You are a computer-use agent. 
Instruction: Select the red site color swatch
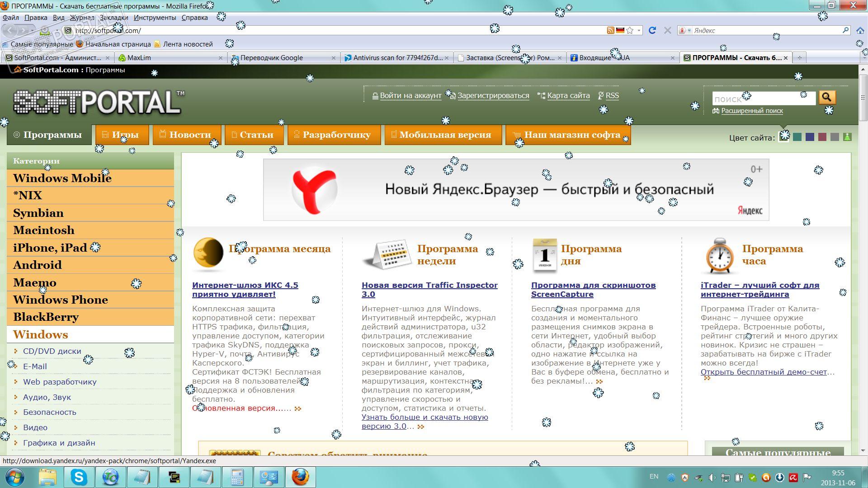tap(822, 137)
